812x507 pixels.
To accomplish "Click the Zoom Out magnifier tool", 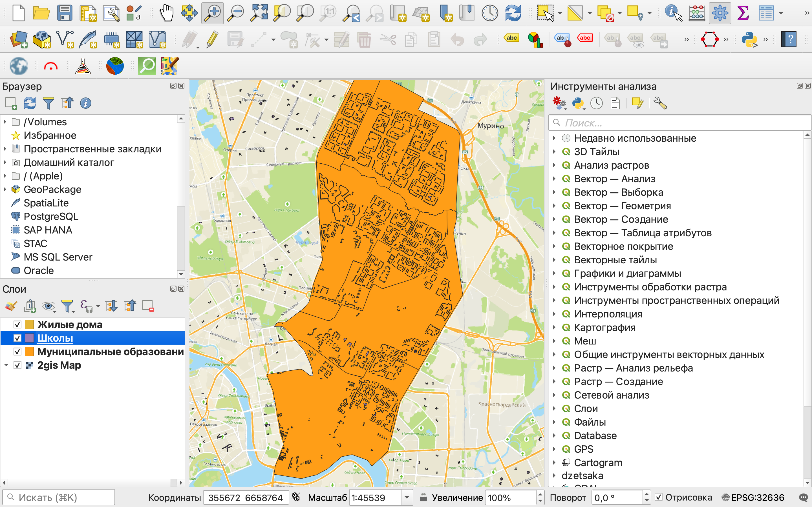I will (x=235, y=13).
